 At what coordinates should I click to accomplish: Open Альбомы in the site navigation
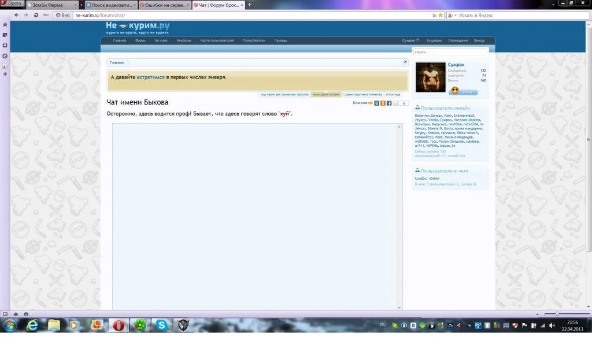point(184,40)
